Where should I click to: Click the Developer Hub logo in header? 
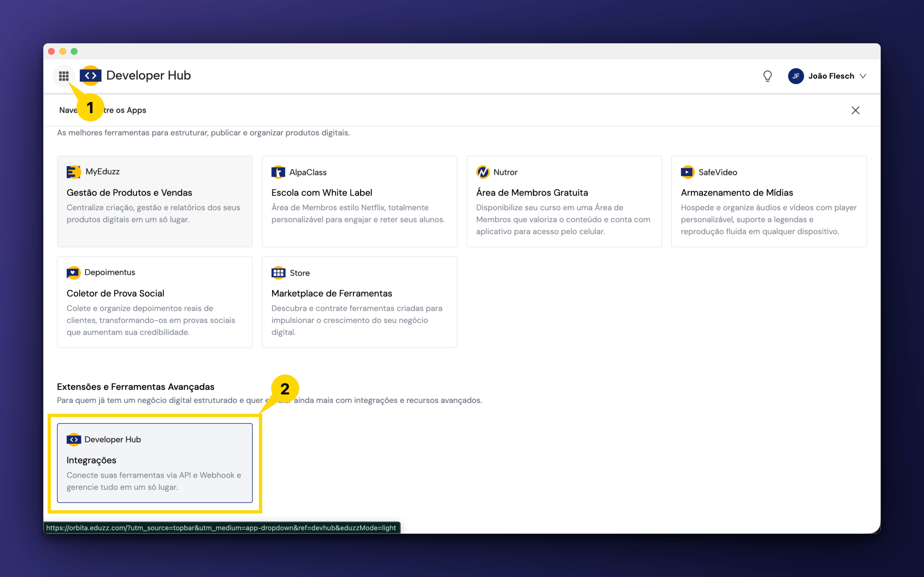click(91, 75)
